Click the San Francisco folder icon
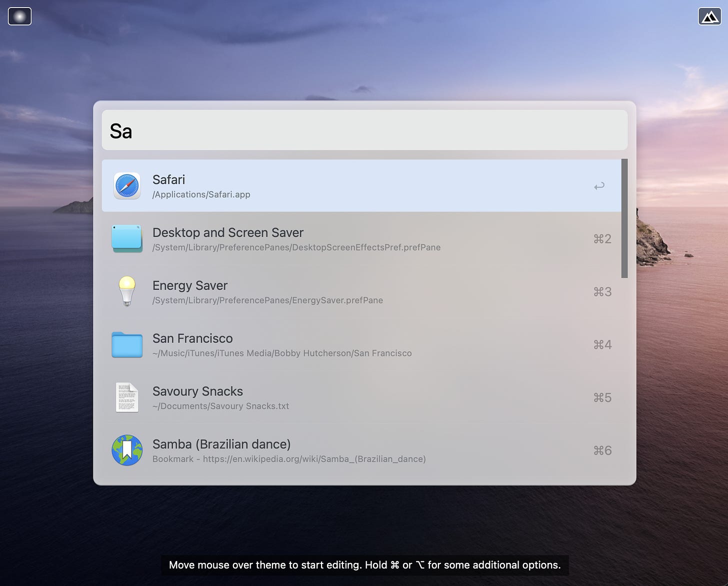The width and height of the screenshot is (728, 586). [x=127, y=344]
